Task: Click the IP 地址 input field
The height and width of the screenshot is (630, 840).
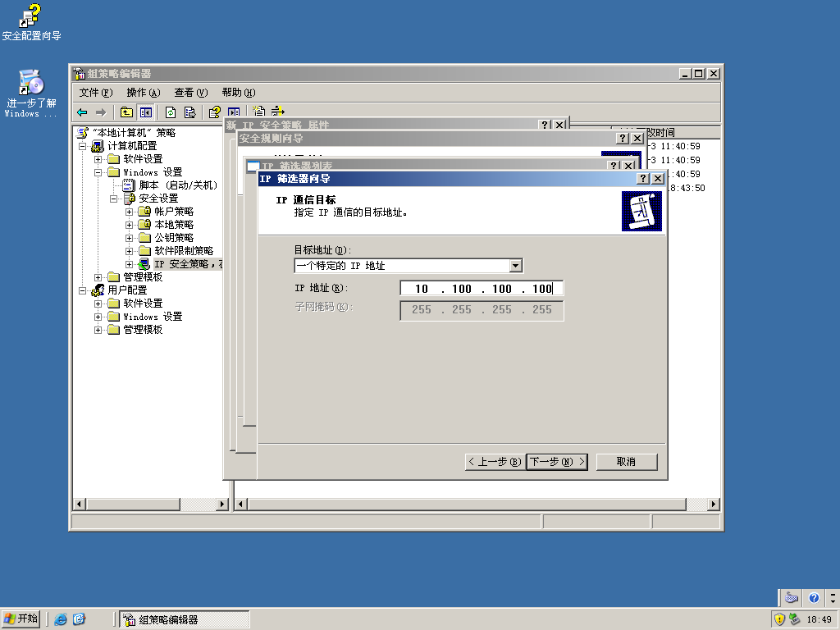Action: [x=482, y=289]
